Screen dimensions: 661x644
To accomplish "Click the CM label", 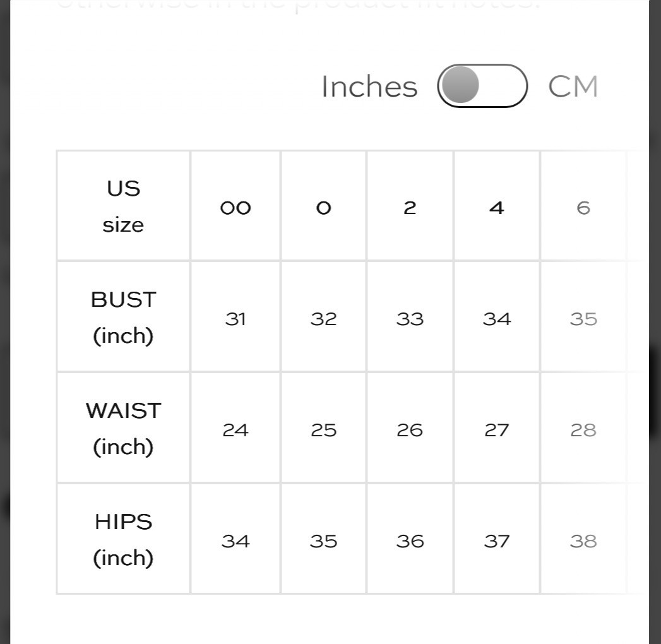I will point(573,86).
